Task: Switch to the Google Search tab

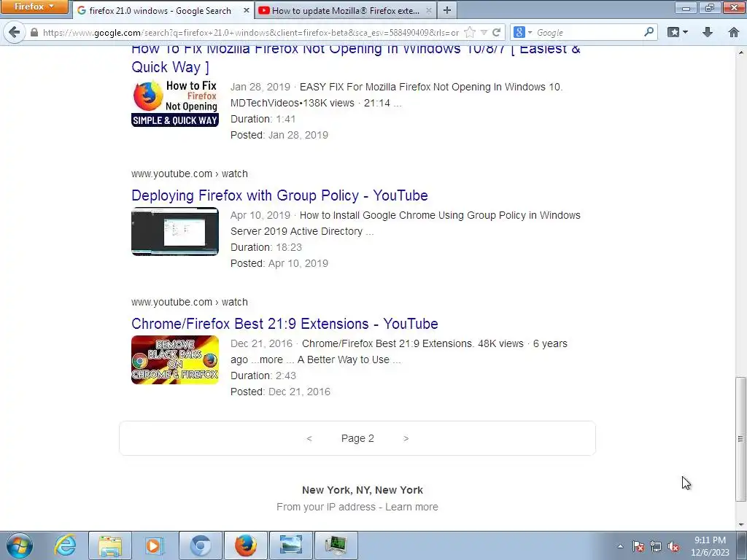Action: coord(162,10)
